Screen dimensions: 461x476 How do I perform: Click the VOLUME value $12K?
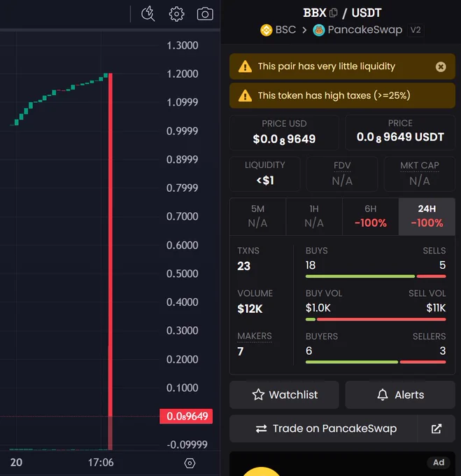click(x=250, y=309)
